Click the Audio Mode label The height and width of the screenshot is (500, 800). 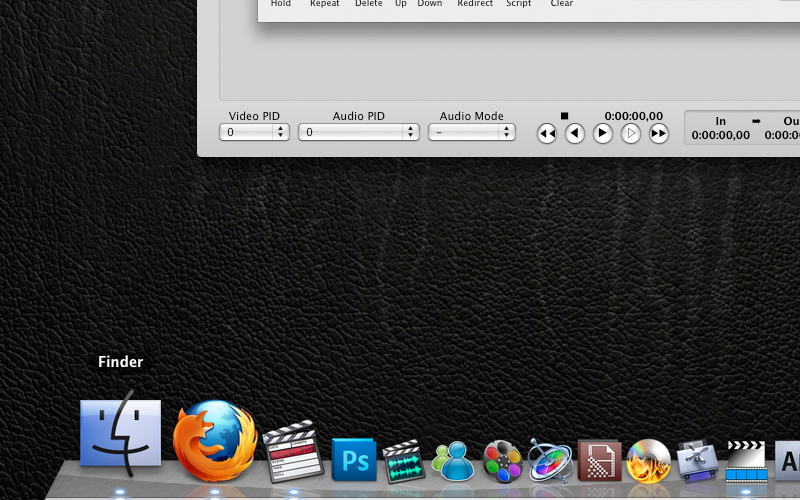point(471,116)
